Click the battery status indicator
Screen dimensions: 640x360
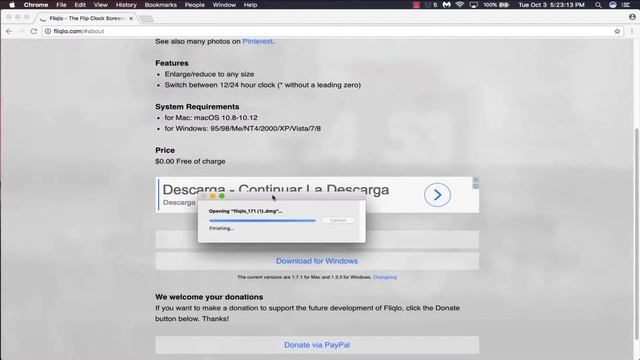[x=496, y=5]
